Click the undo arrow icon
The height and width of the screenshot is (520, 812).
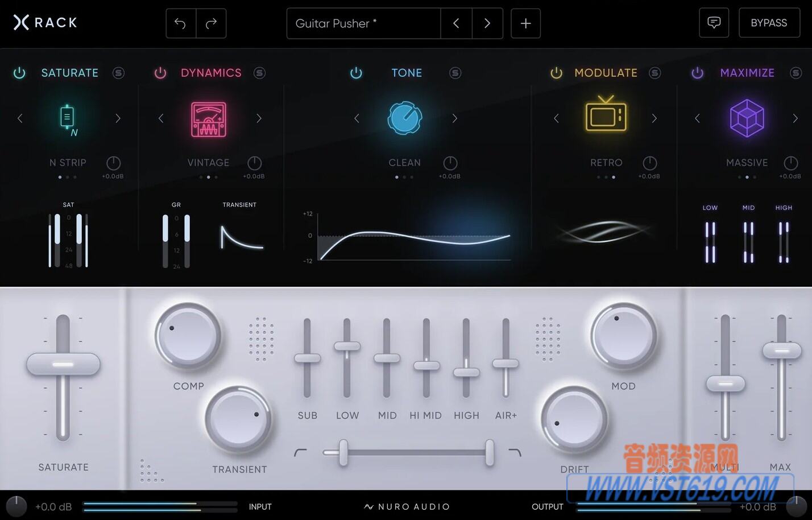pyautogui.click(x=180, y=23)
